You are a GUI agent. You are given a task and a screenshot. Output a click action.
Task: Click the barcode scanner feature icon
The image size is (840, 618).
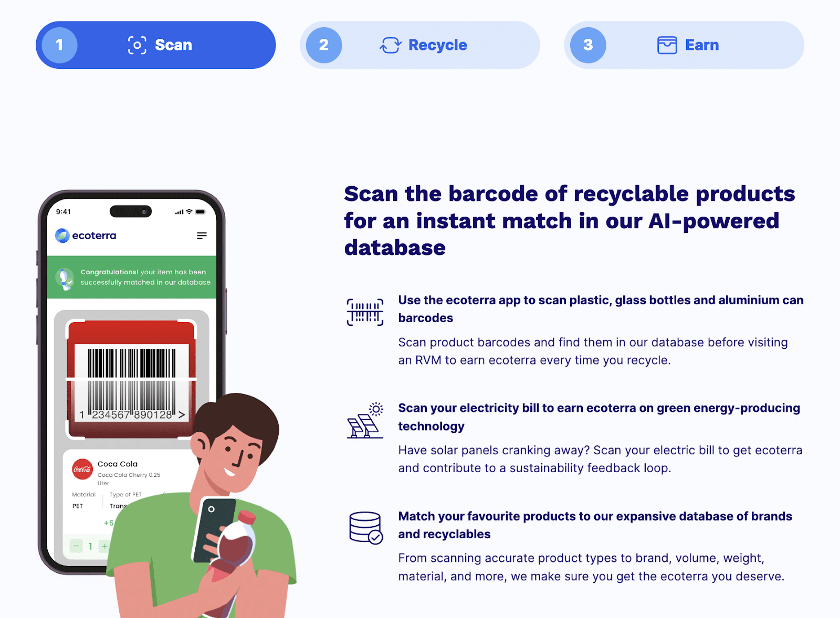click(365, 312)
